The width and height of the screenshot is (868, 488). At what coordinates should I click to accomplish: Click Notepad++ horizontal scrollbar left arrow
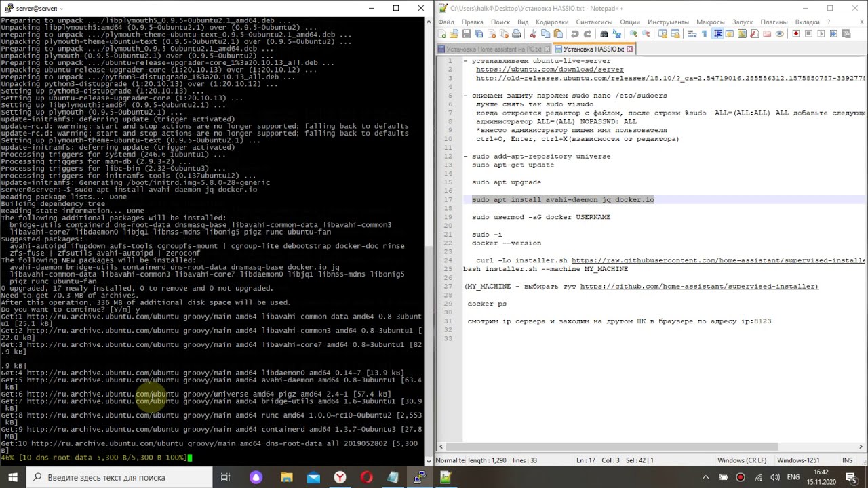coord(441,446)
